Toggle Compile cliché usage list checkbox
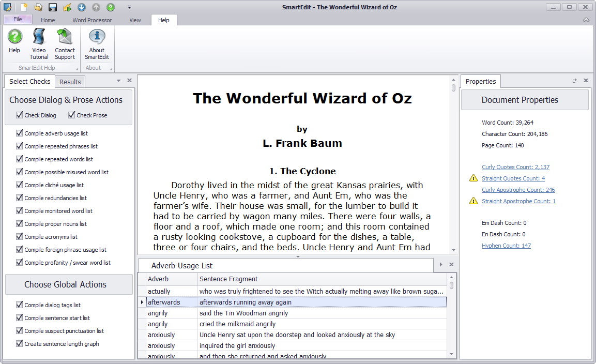The height and width of the screenshot is (364, 596). coord(20,185)
